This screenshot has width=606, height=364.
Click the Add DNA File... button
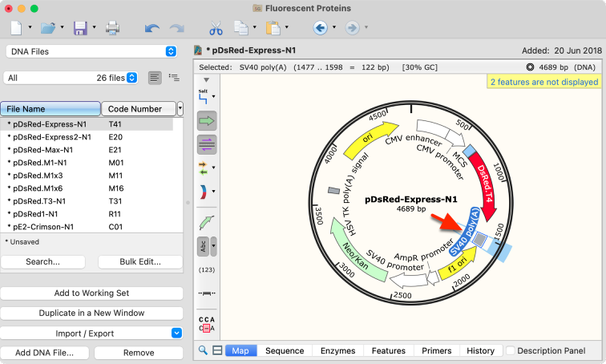pos(44,353)
